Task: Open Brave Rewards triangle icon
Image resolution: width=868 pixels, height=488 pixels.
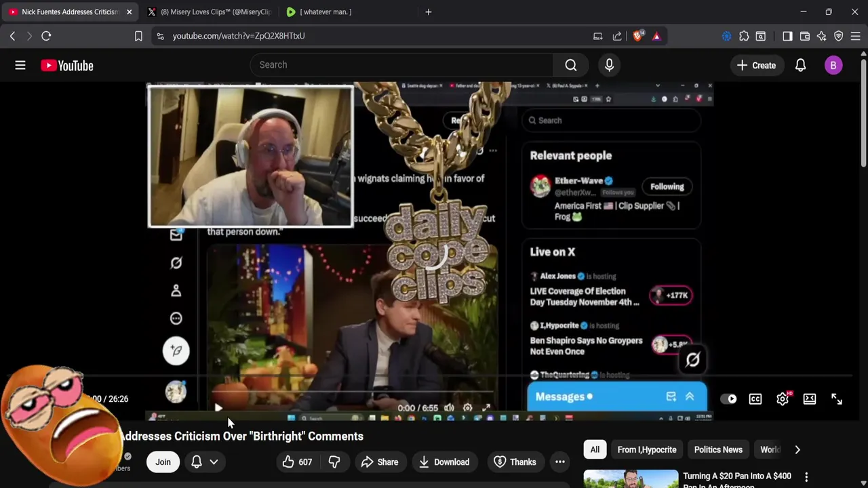Action: [x=656, y=36]
